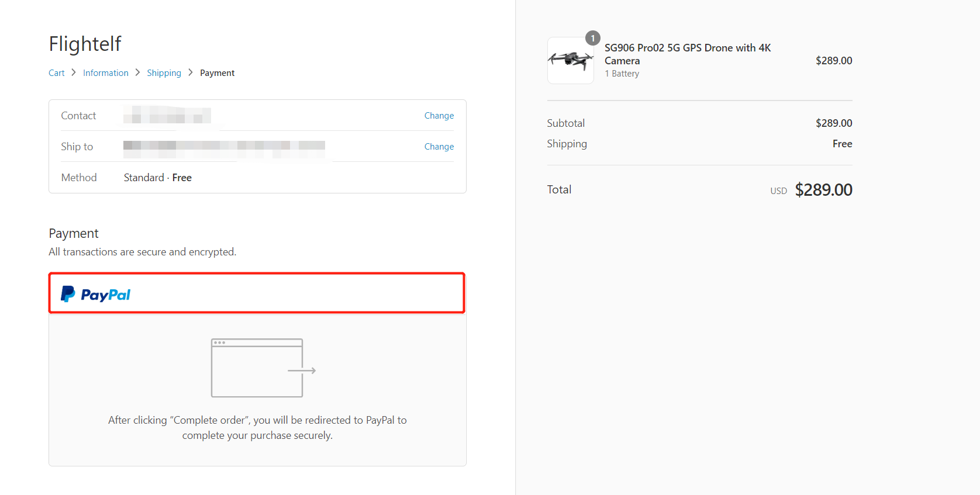980x495 pixels.
Task: Click the Payment section heading
Action: pos(74,234)
